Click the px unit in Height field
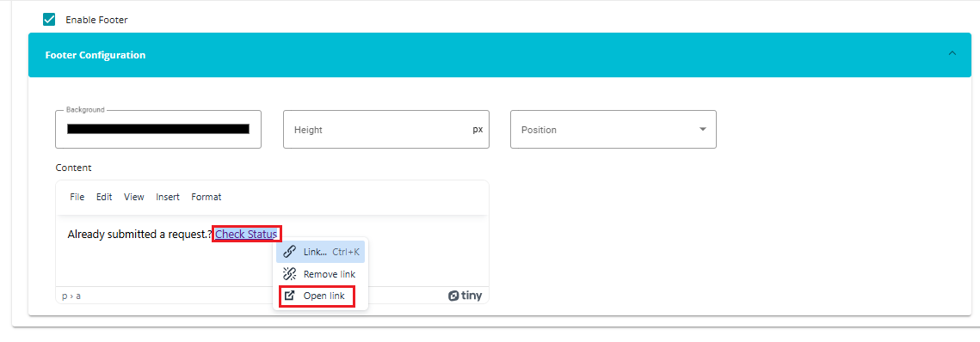 pos(478,130)
